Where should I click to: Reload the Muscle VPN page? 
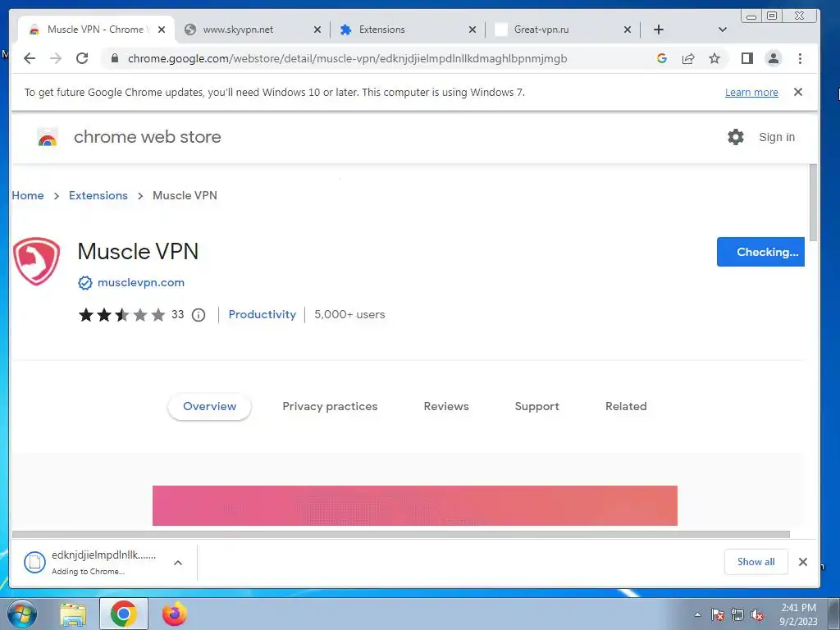point(82,58)
